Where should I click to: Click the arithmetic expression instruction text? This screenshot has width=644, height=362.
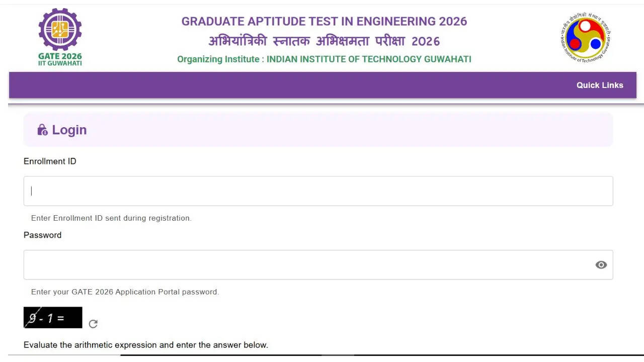(x=146, y=345)
